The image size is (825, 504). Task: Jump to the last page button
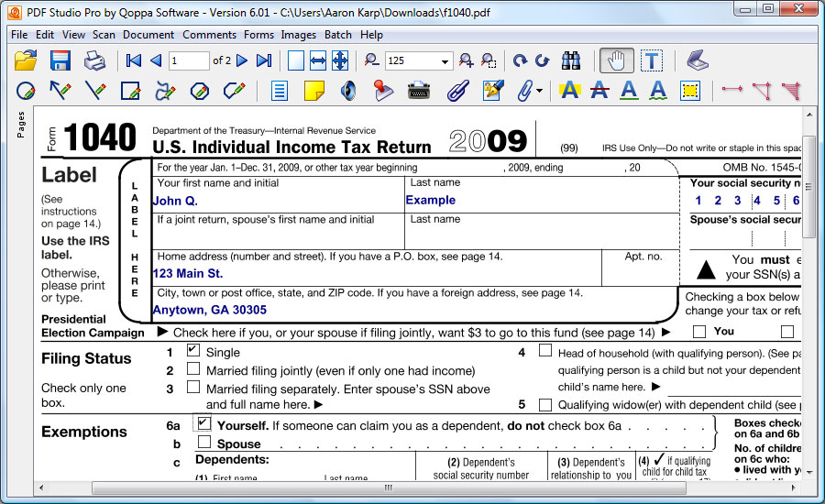[x=264, y=61]
